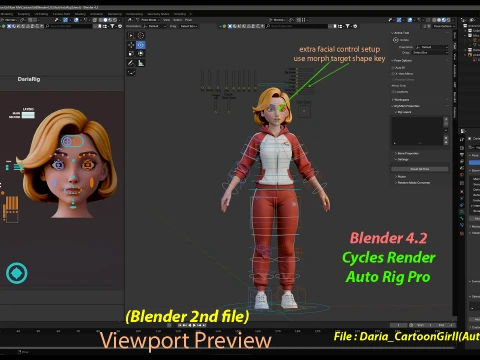Image resolution: width=480 pixels, height=360 pixels.
Task: Expand the Bone Properties section
Action: pos(407,153)
